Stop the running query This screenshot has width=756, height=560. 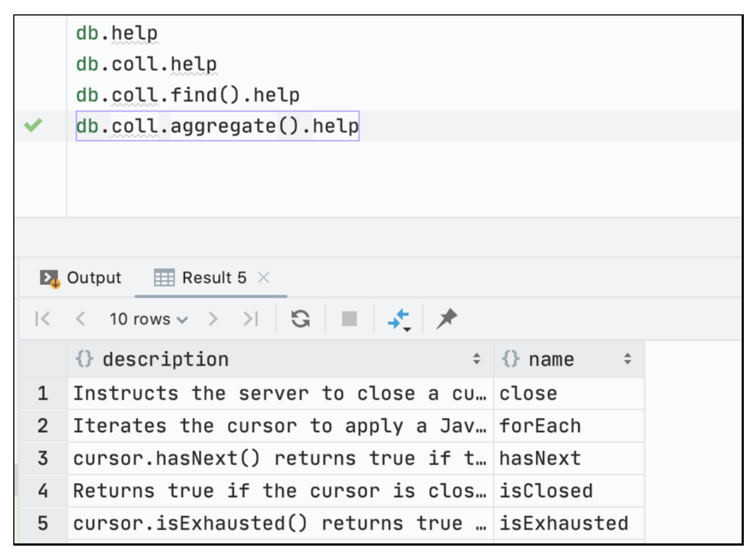pos(349,319)
